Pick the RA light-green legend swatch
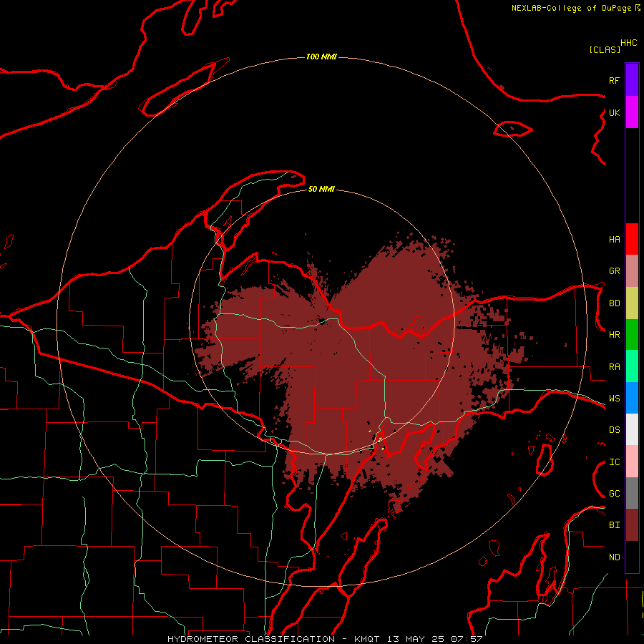 click(632, 366)
